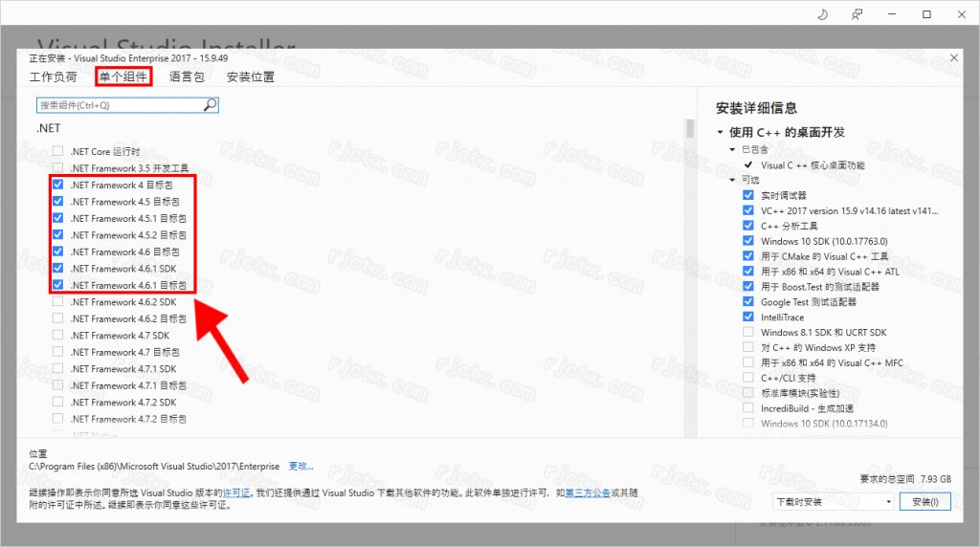Click the 更改... location link
The image size is (980, 547).
pos(301,467)
